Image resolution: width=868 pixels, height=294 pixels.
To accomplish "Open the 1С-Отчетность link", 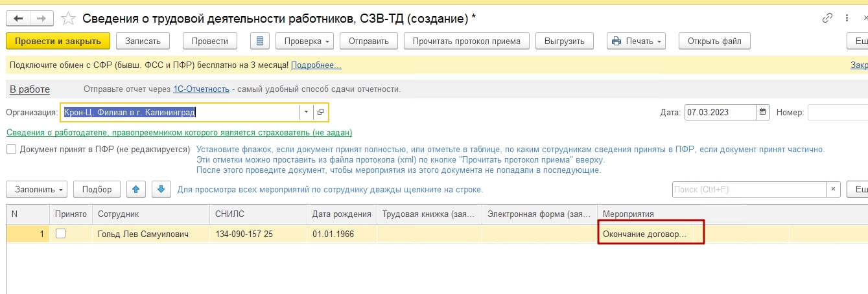I will tap(201, 89).
